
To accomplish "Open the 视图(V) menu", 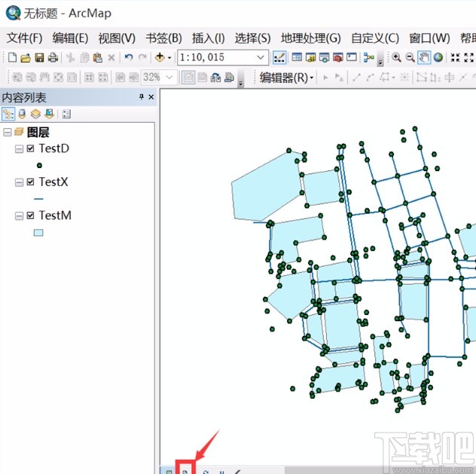I will point(117,38).
